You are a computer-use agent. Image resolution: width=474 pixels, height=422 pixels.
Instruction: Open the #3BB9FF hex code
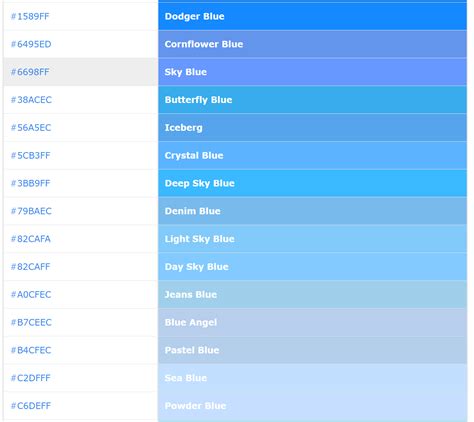30,183
